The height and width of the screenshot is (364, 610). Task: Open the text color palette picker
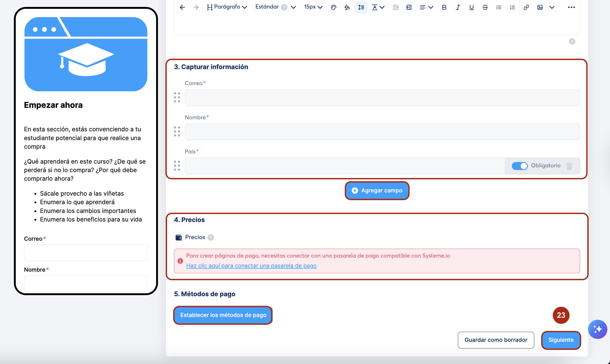(x=333, y=7)
